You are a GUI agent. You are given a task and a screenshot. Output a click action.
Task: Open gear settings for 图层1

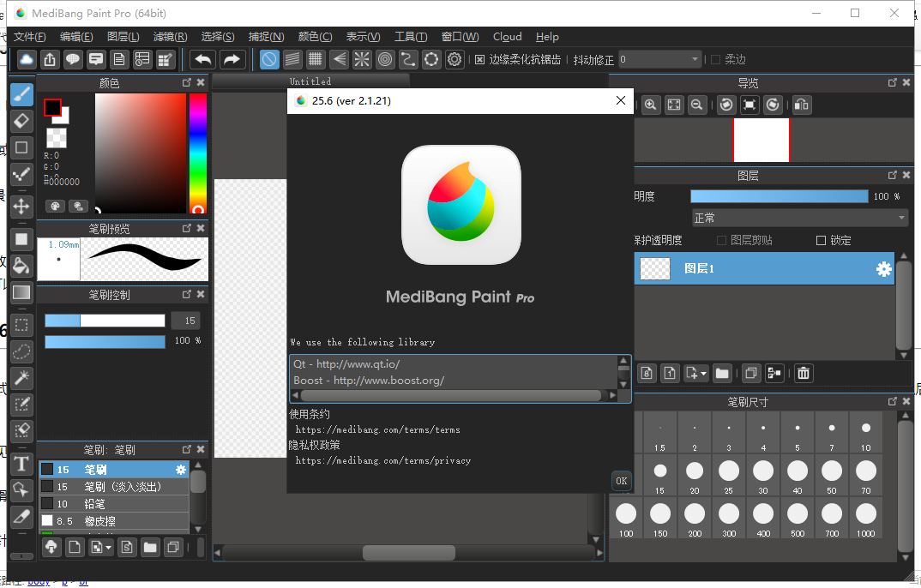tap(884, 269)
